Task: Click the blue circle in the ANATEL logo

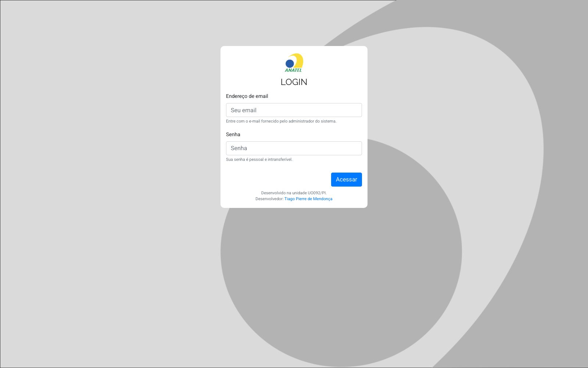Action: 290,64
